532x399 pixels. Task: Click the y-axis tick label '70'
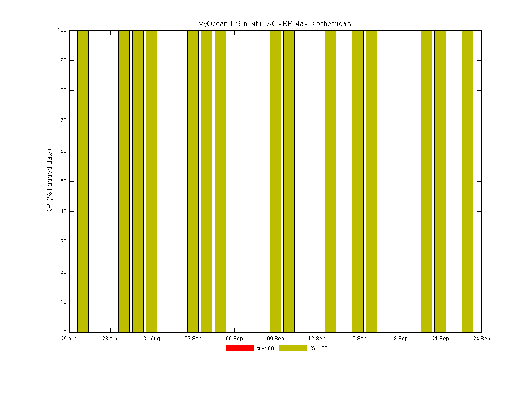[x=63, y=121]
